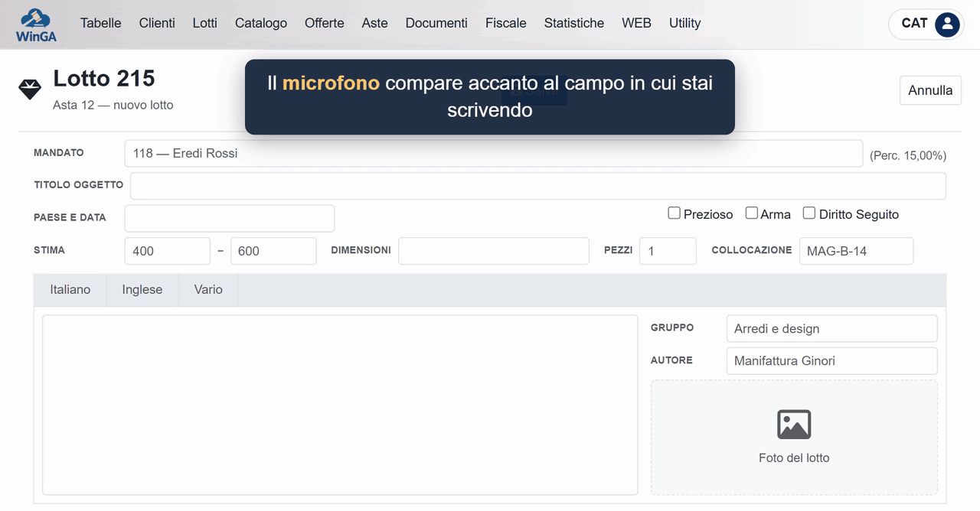Click the Pezzi field showing 1
The width and height of the screenshot is (980, 511).
pyautogui.click(x=668, y=251)
